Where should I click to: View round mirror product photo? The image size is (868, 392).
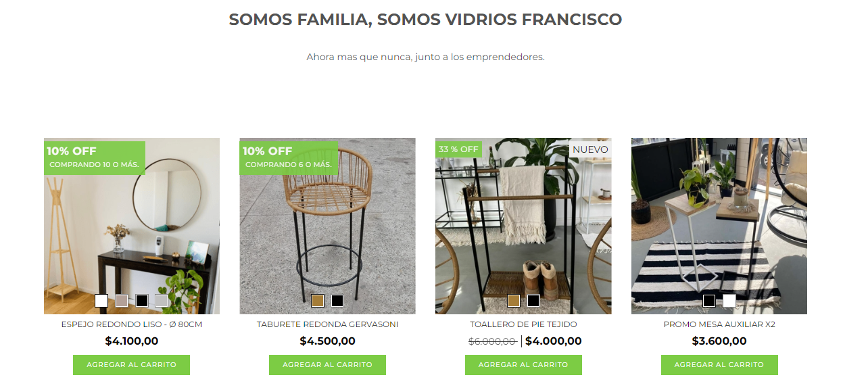tap(132, 226)
